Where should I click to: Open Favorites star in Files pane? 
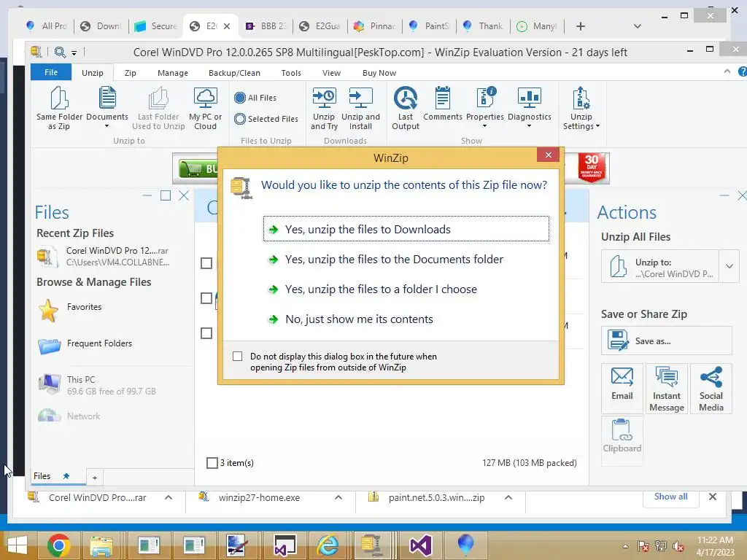[49, 311]
